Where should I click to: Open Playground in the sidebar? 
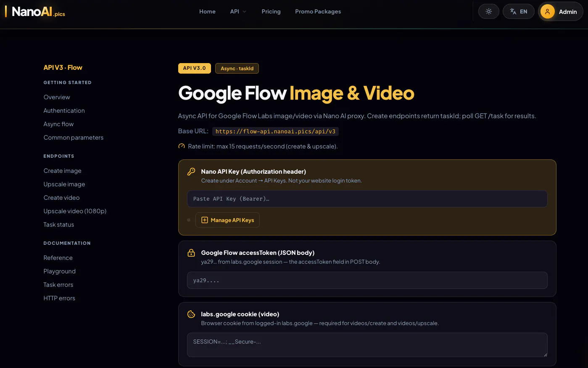point(60,271)
